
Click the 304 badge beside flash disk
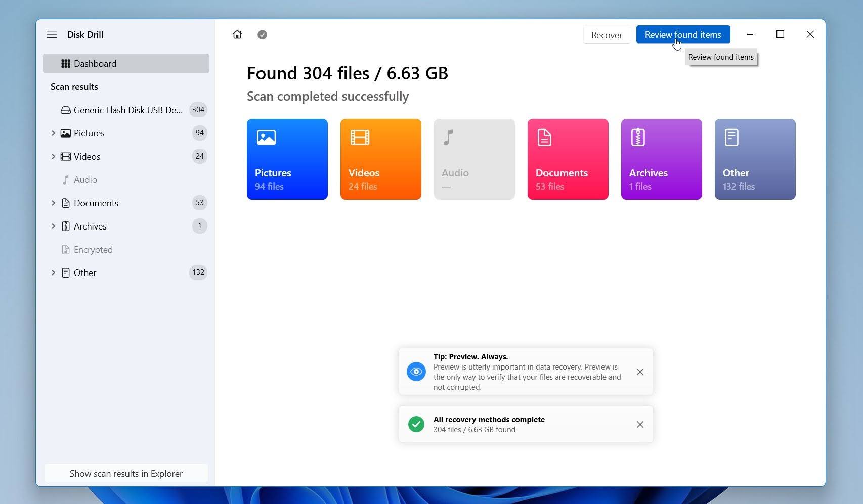pyautogui.click(x=198, y=110)
